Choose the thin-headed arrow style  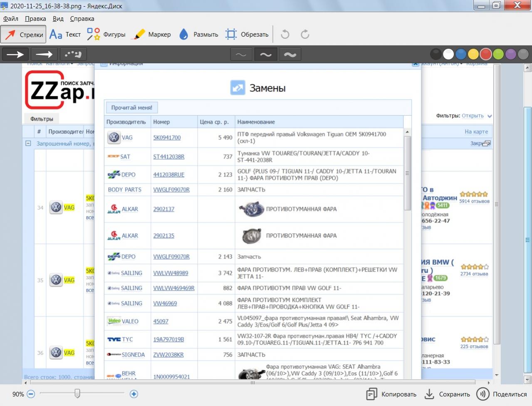point(16,54)
